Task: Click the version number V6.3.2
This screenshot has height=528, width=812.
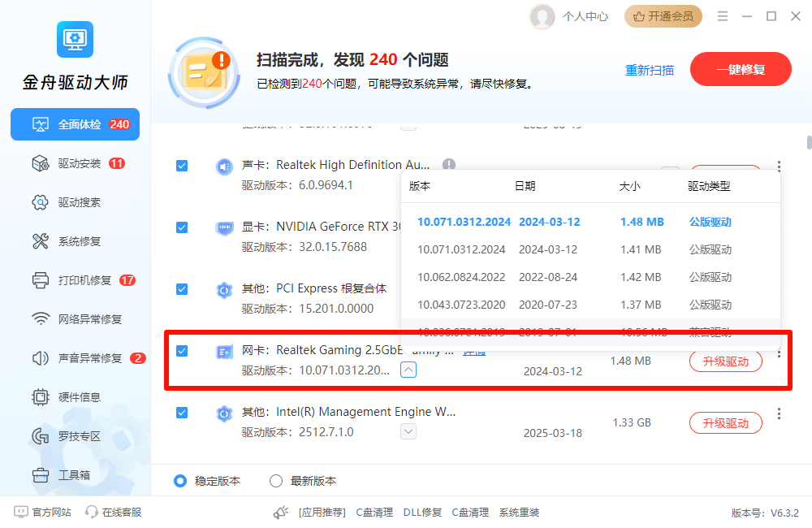Action: pos(784,513)
